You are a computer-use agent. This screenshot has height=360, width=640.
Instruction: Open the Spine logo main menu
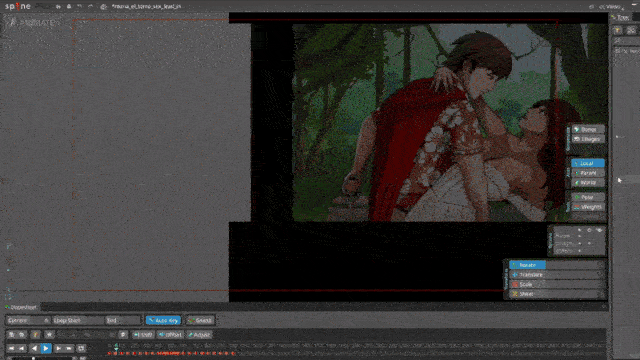[18, 6]
